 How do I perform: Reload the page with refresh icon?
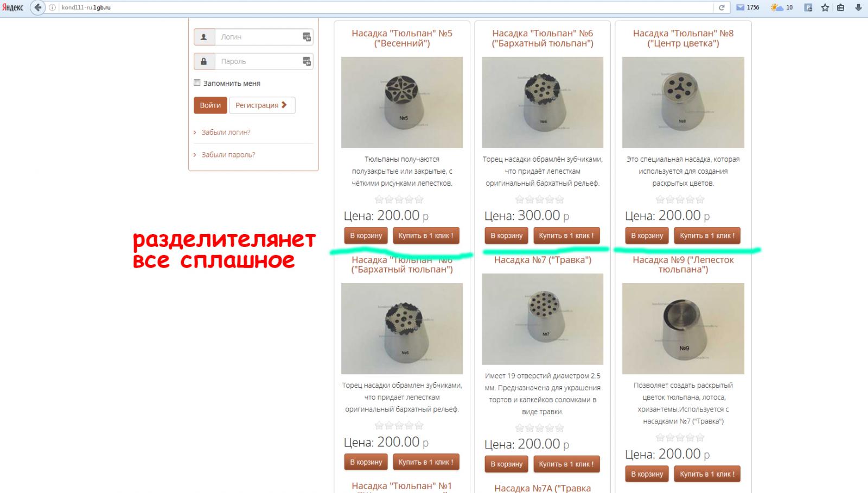(x=722, y=8)
